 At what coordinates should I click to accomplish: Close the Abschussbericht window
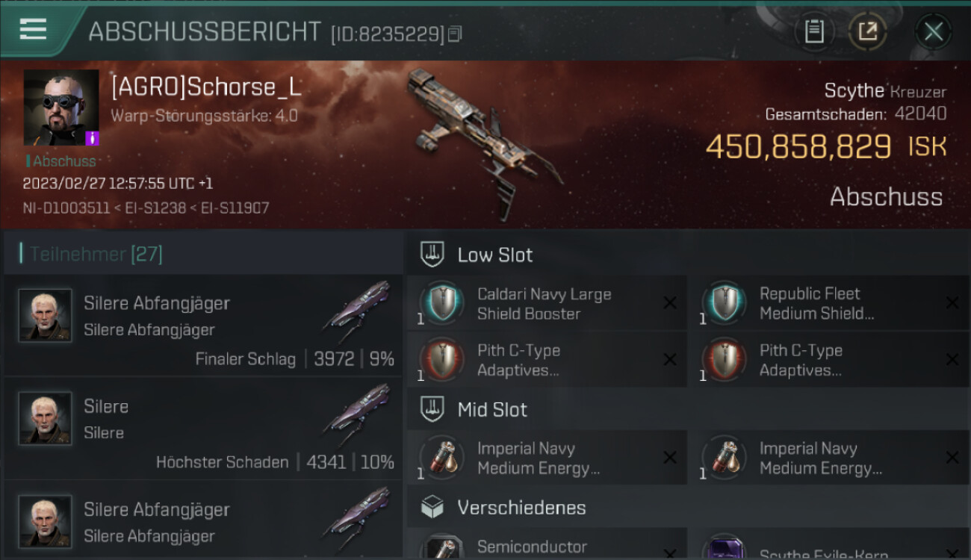click(934, 31)
